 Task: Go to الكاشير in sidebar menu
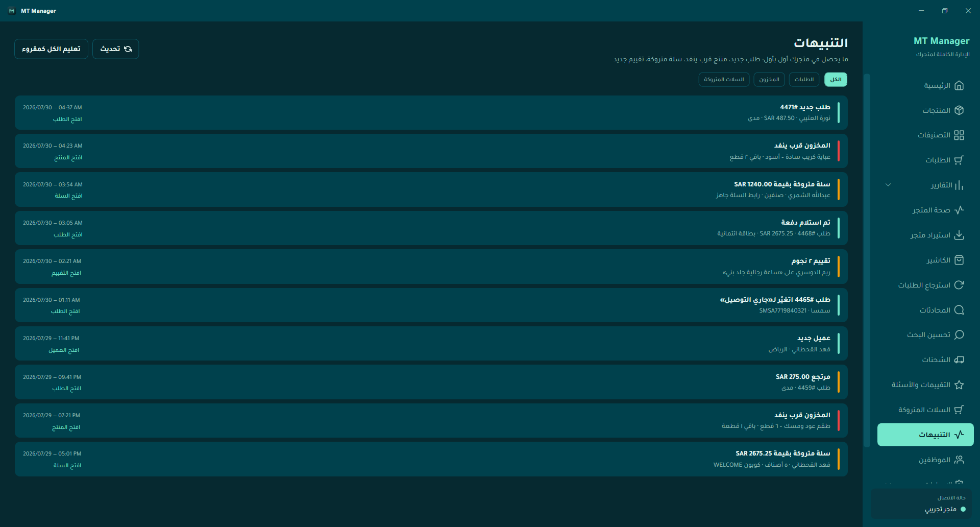pos(925,260)
